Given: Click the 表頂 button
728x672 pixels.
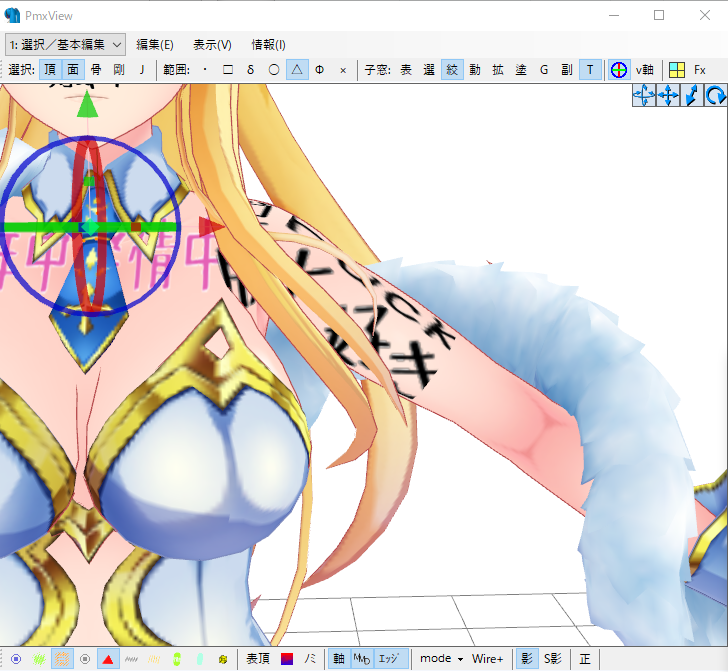Looking at the screenshot, I should (x=258, y=659).
